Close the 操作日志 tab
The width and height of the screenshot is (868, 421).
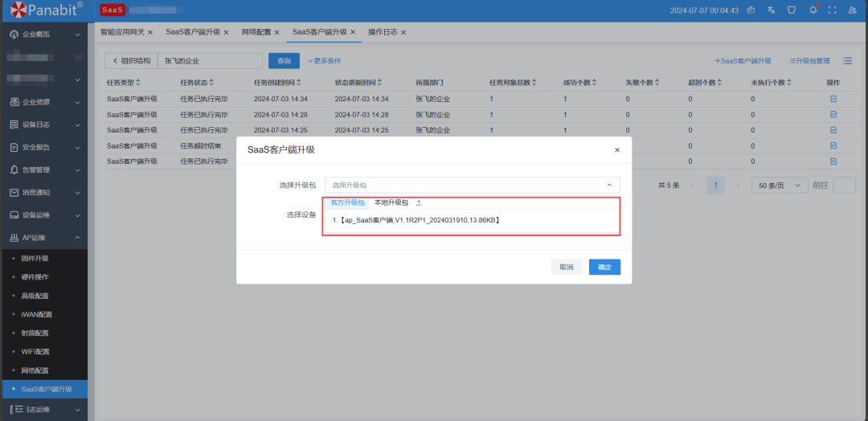(403, 32)
